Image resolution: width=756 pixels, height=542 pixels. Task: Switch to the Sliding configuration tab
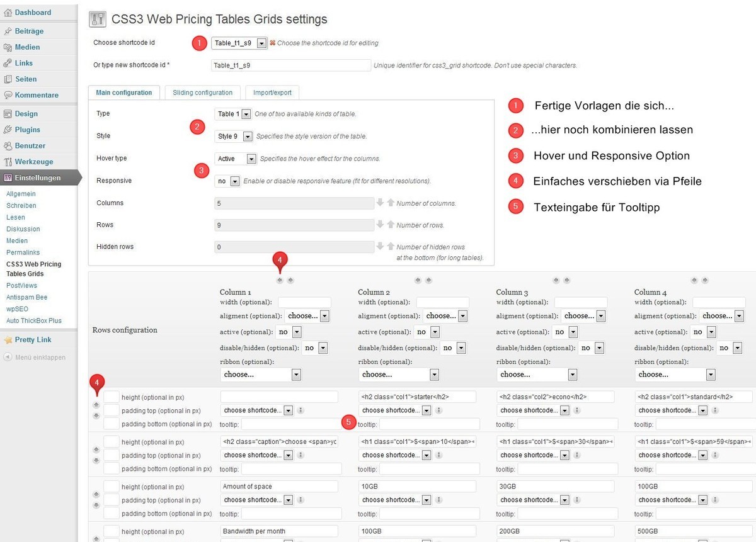tap(202, 93)
